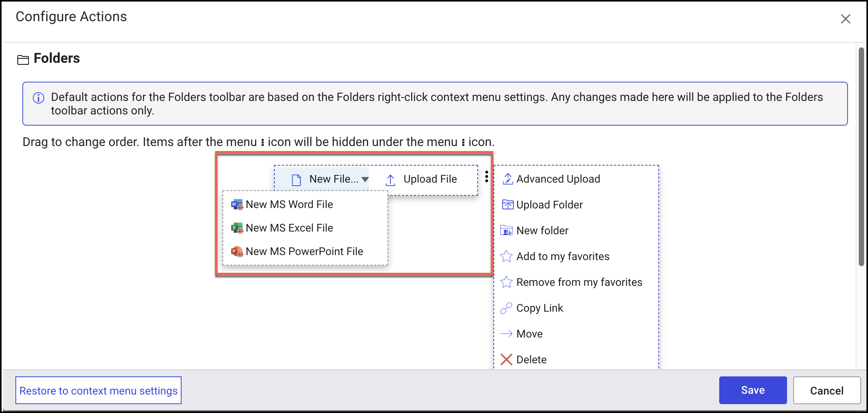Image resolution: width=868 pixels, height=413 pixels.
Task: Close the Configure Actions dialog
Action: [x=845, y=19]
